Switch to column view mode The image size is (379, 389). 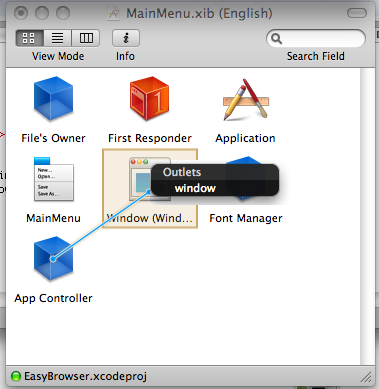point(86,38)
